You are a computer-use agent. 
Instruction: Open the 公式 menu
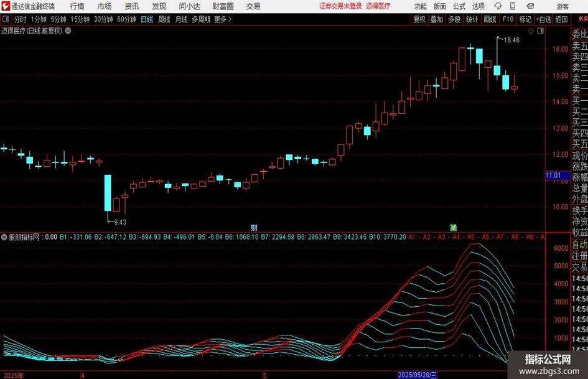click(459, 6)
